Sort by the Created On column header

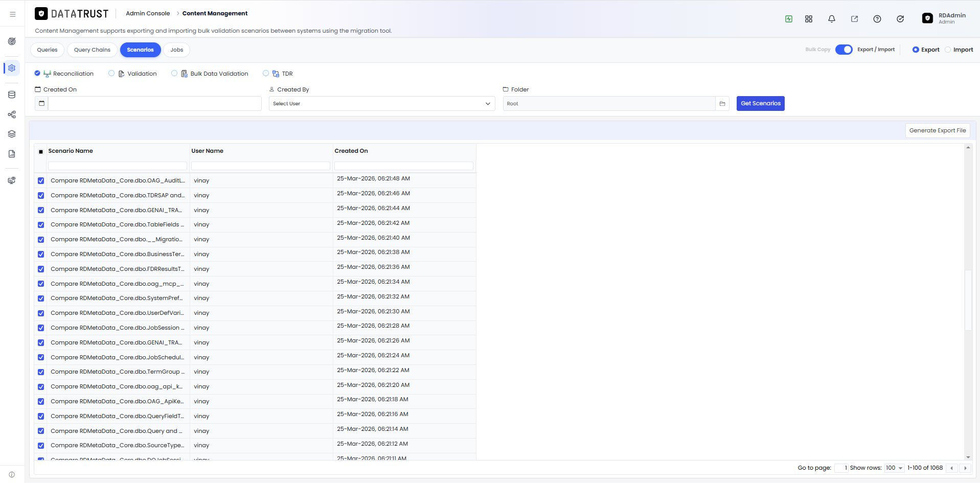coord(351,151)
